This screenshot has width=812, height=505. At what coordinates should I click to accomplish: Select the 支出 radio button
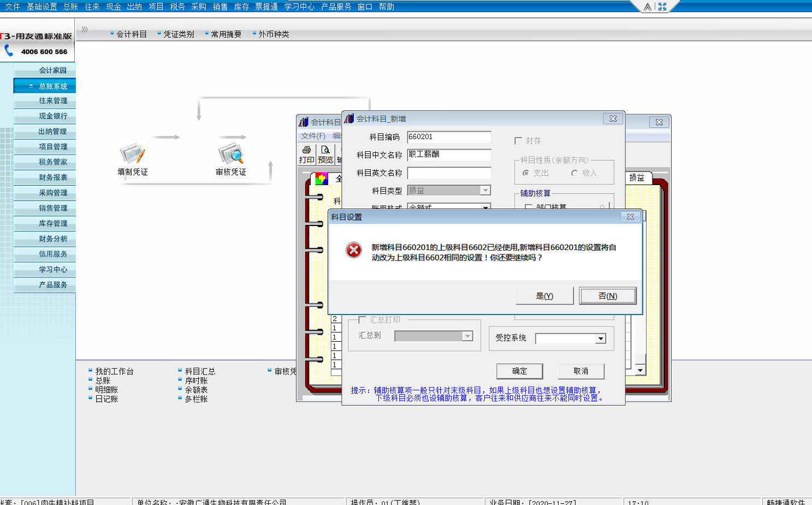click(526, 173)
